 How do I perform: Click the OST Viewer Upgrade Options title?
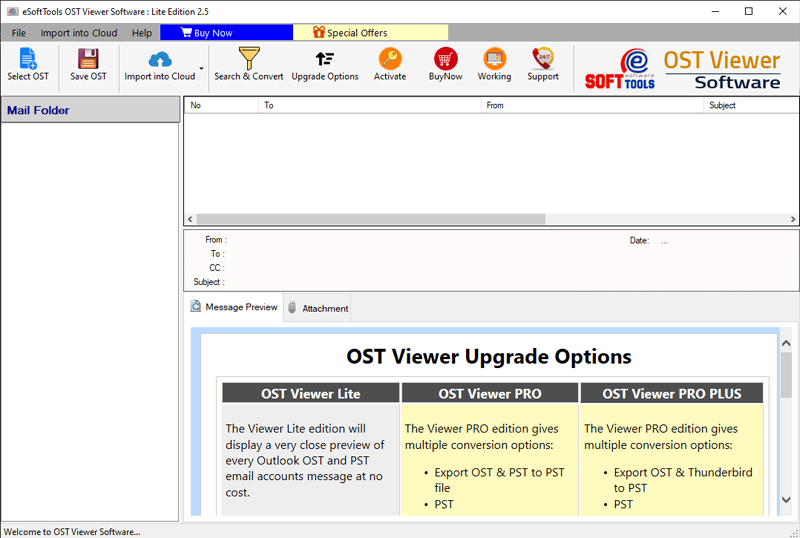point(489,356)
